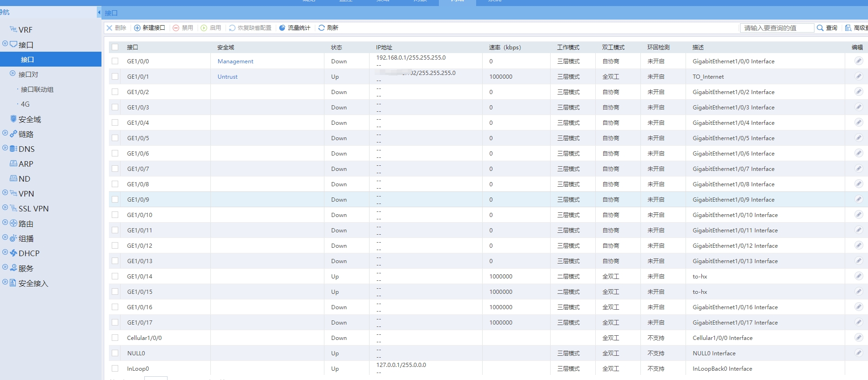Open traffic statistics (流量统计) pie icon
Image resolution: width=868 pixels, height=380 pixels.
click(282, 28)
